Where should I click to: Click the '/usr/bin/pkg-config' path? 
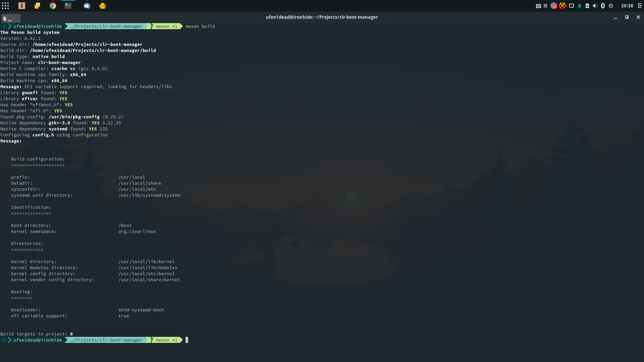74,117
